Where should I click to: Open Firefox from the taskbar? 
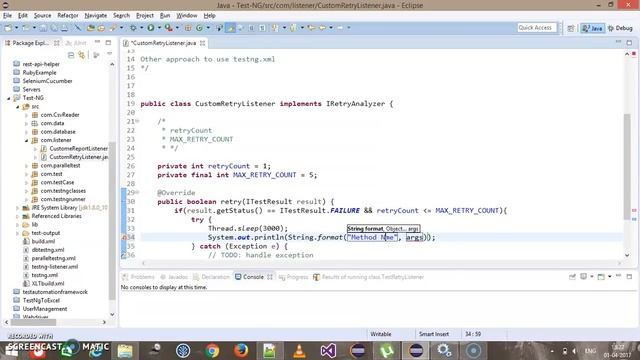(241, 351)
